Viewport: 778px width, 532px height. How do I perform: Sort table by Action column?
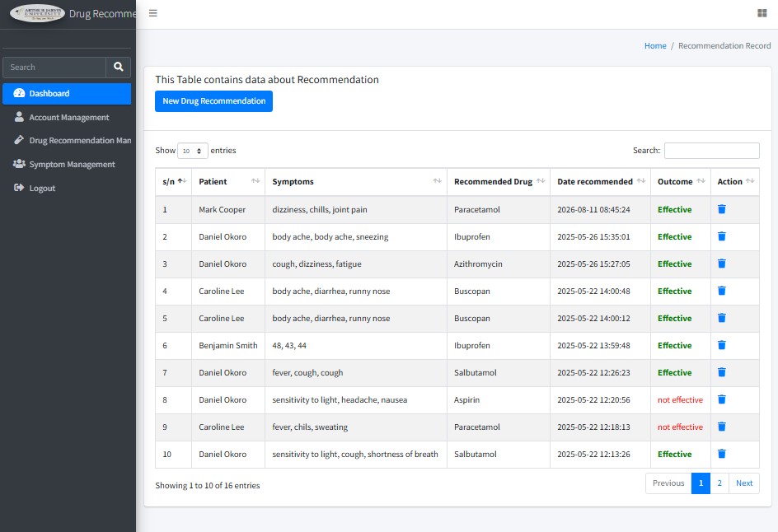[x=735, y=182]
